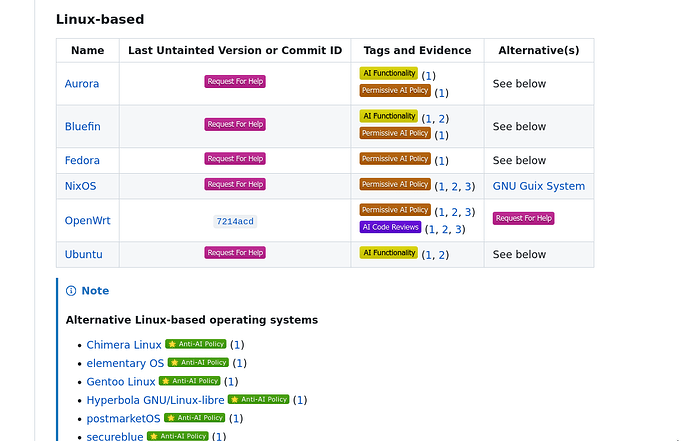
Task: Click Request For Help in OpenWrt alternatives
Action: (523, 218)
